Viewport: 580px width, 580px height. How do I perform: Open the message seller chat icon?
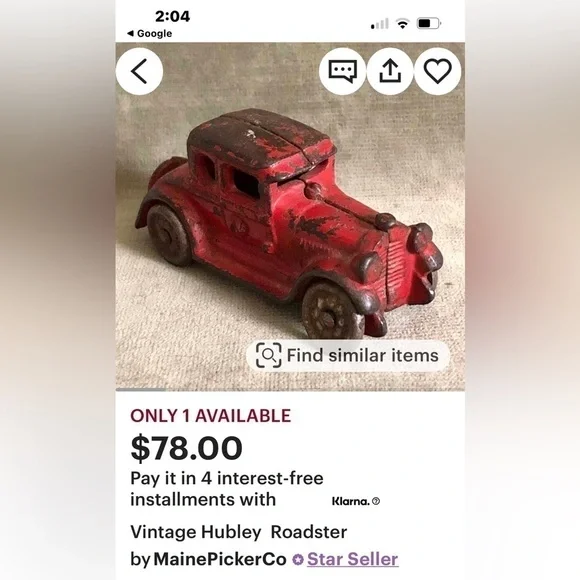click(343, 71)
